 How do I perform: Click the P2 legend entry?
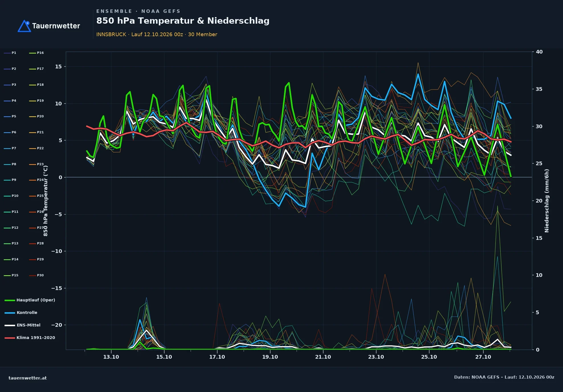(10, 69)
